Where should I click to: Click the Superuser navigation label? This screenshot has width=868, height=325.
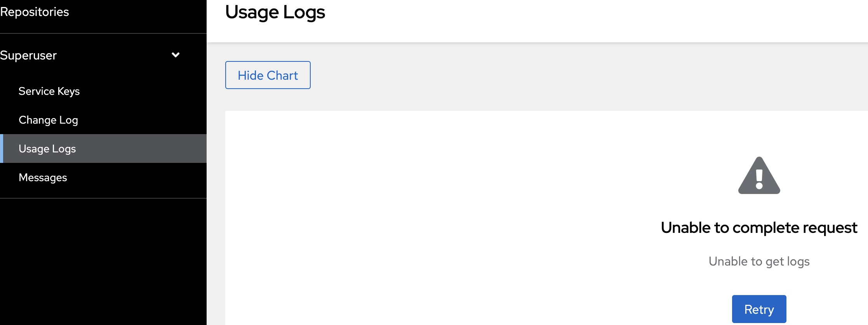point(29,55)
